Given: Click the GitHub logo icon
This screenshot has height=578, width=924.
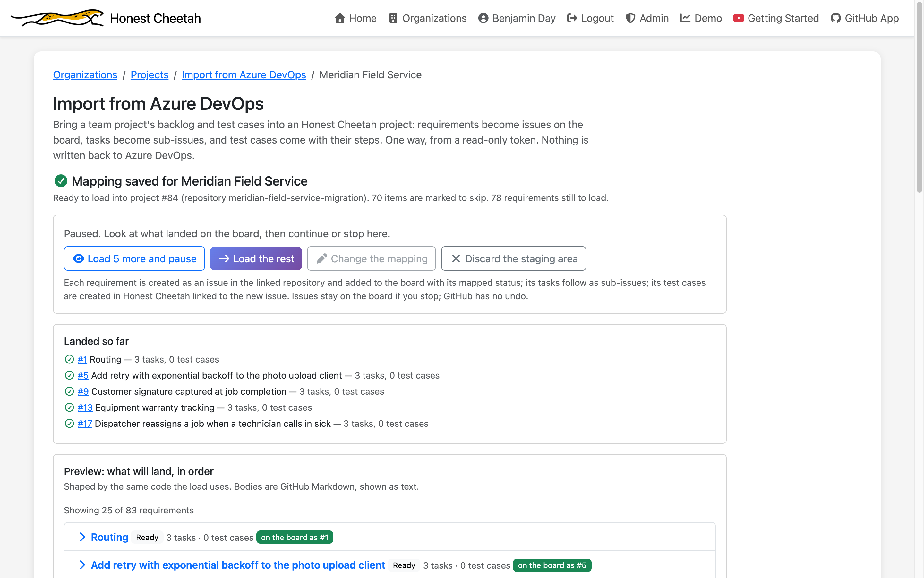Looking at the screenshot, I should 836,18.
